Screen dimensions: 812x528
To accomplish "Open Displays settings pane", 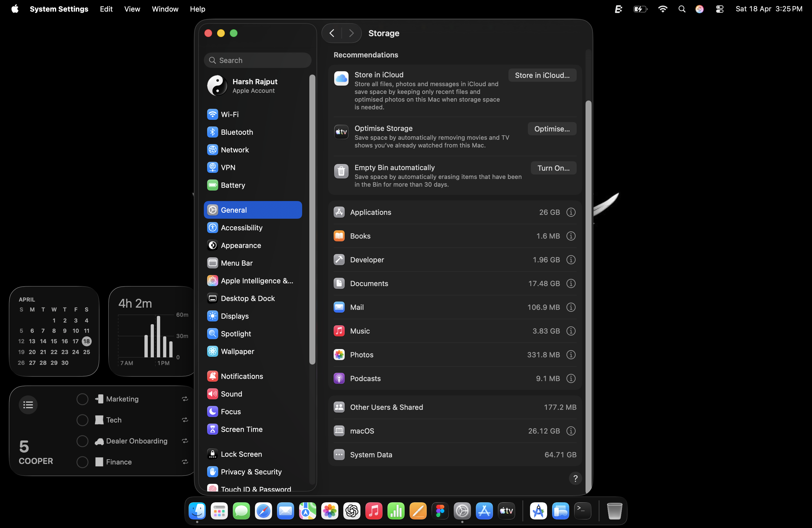I will (253, 316).
